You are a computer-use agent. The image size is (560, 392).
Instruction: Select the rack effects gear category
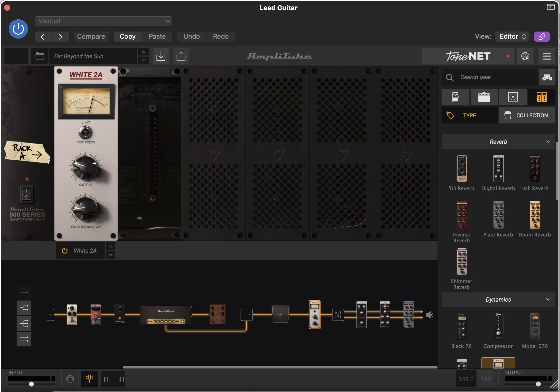tap(542, 97)
